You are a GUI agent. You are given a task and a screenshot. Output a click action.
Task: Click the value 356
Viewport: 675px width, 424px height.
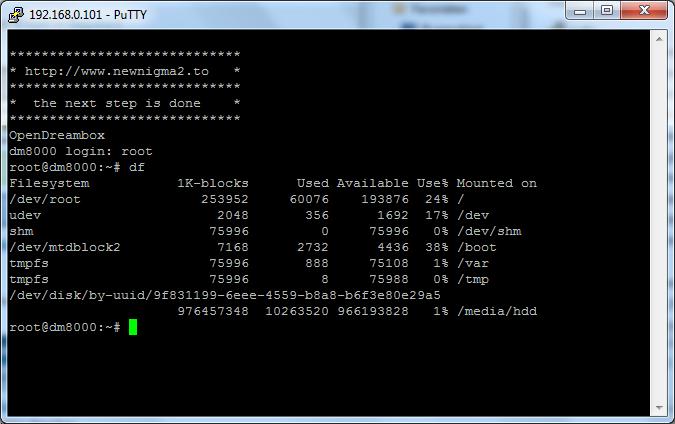pyautogui.click(x=317, y=215)
